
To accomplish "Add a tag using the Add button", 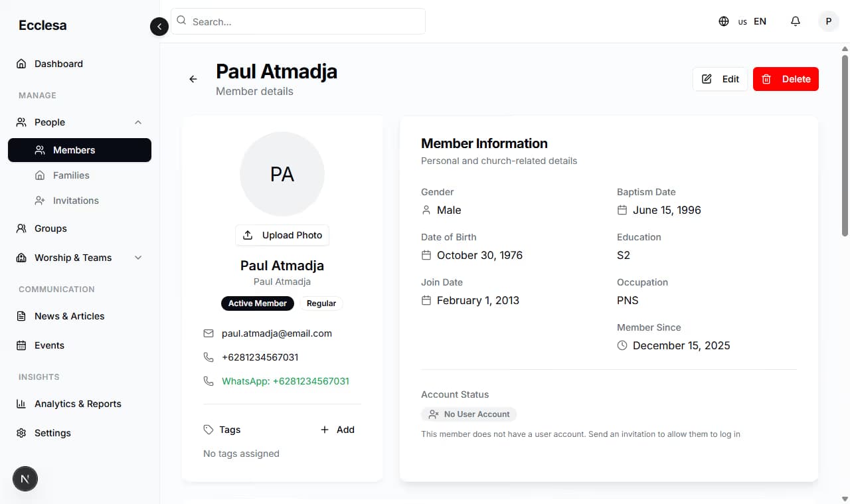I will pos(338,430).
